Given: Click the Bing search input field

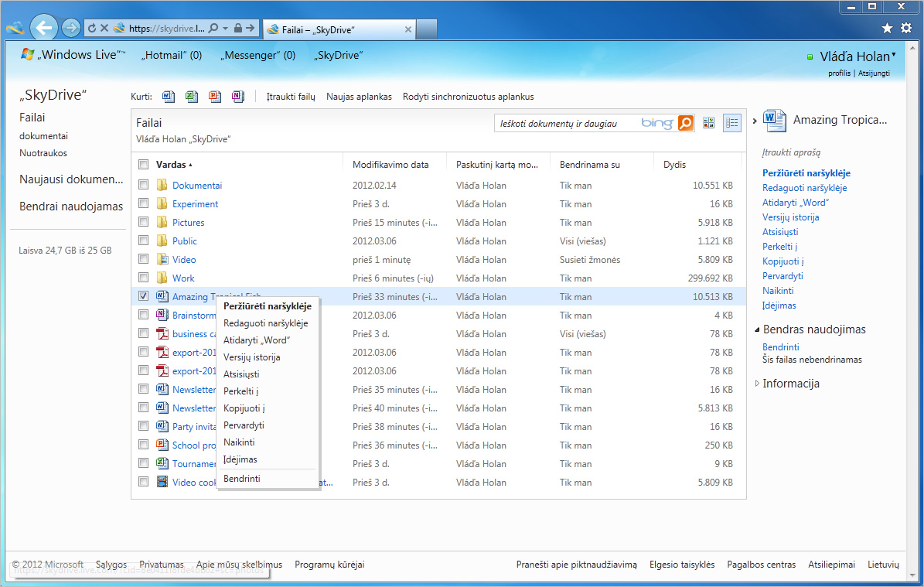Looking at the screenshot, I should point(568,123).
